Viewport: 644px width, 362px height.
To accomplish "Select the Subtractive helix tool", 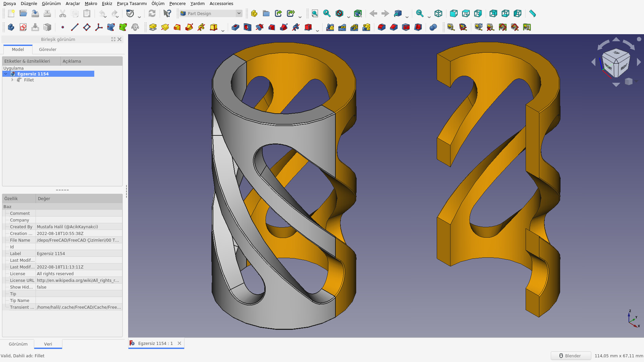I will tap(296, 27).
